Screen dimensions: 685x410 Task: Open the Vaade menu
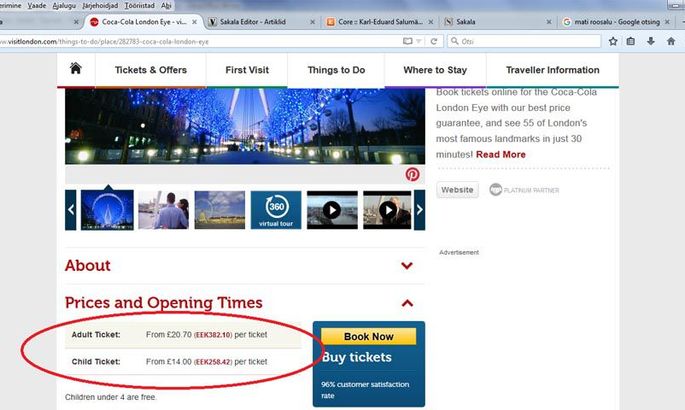[x=37, y=6]
